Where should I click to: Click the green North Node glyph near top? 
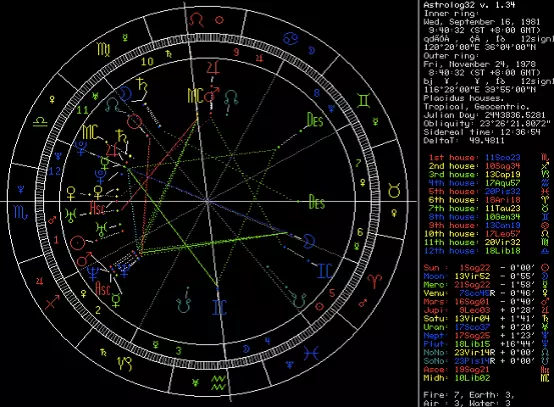tap(231, 96)
